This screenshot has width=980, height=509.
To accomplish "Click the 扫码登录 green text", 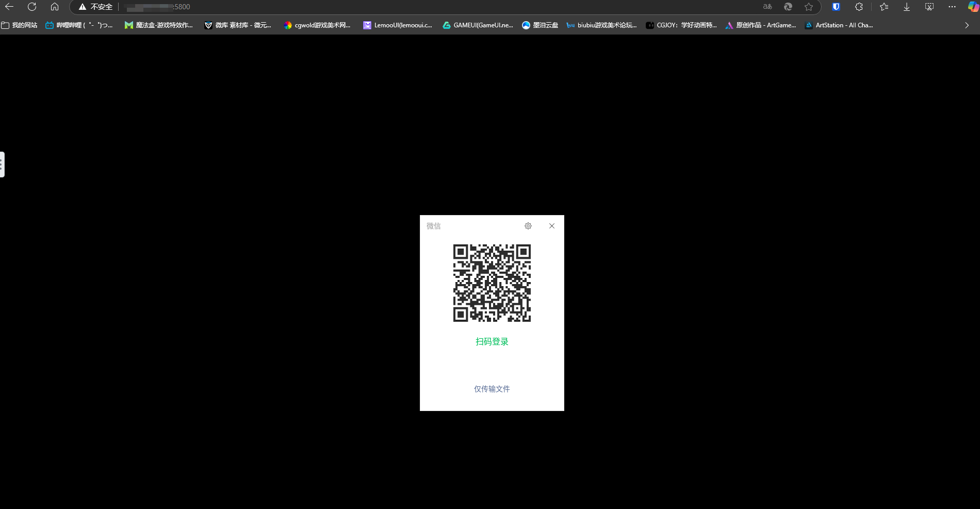I will point(492,342).
